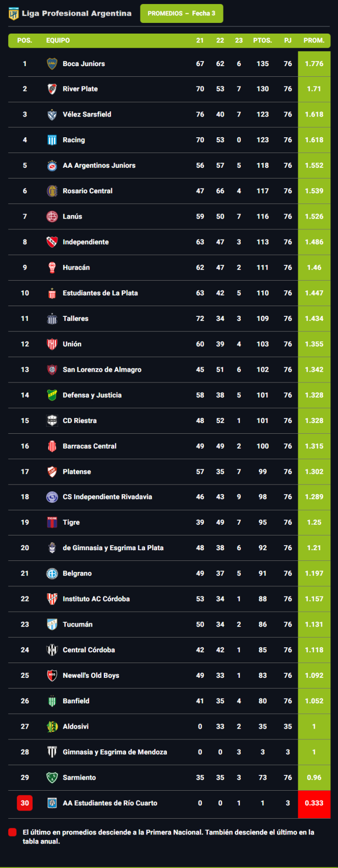This screenshot has width=338, height=868.
Task: Click the River Plate club crest
Action: click(x=52, y=89)
